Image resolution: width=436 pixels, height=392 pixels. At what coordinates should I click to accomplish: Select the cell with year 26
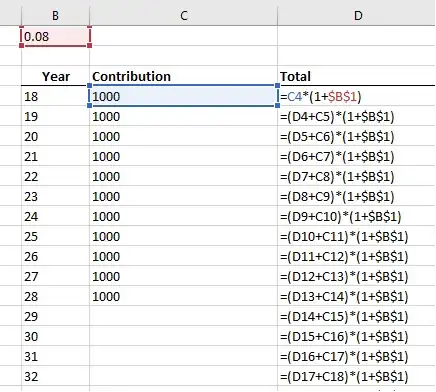point(55,256)
